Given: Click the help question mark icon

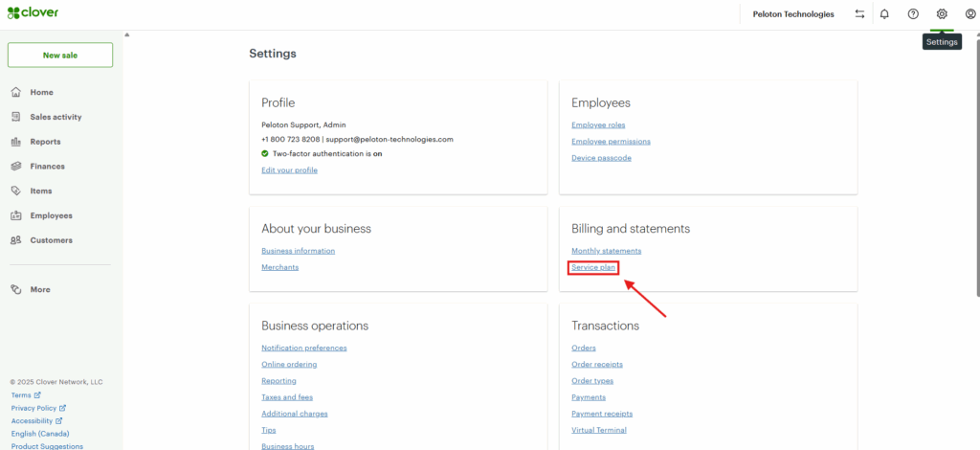Looking at the screenshot, I should click(x=913, y=14).
